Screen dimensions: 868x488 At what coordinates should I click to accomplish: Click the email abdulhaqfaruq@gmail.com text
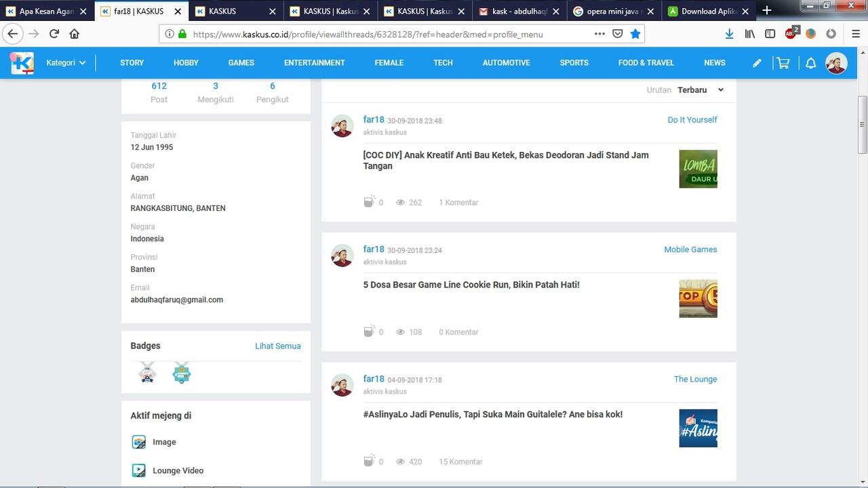pos(177,300)
